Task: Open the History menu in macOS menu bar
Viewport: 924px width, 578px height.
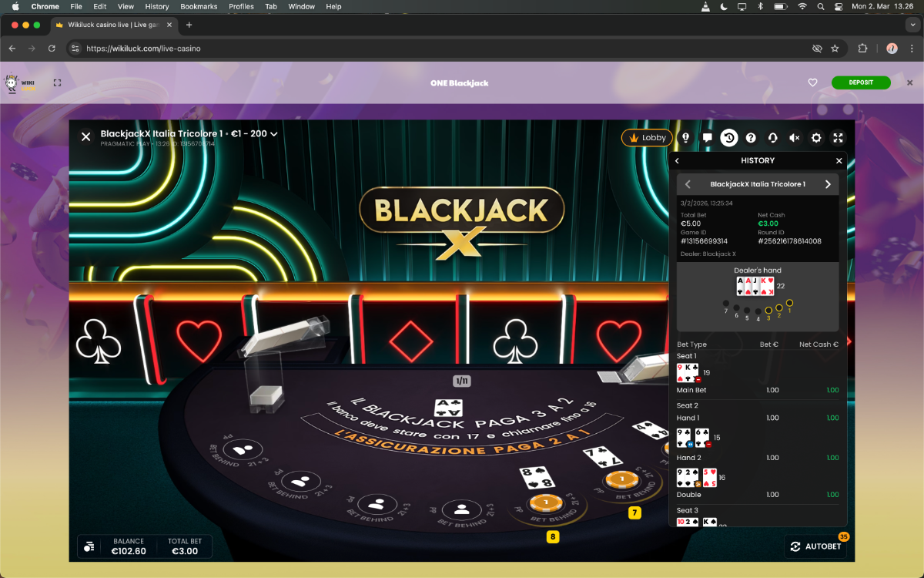Action: 156,6
